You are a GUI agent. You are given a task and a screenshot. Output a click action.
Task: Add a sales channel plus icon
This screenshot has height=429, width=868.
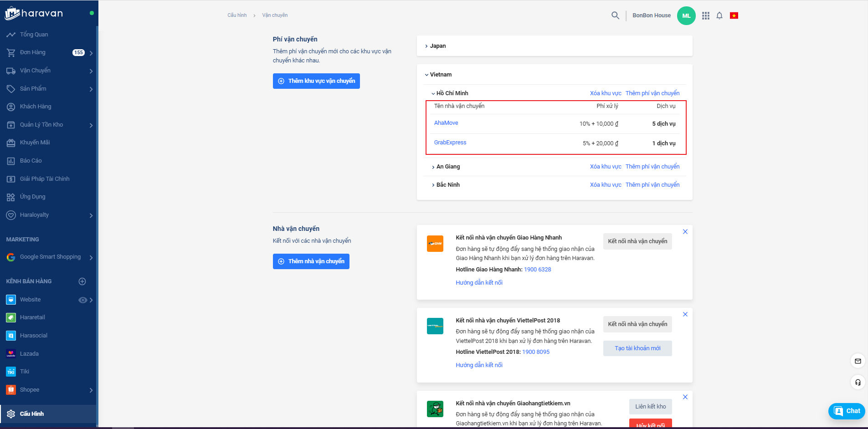point(82,281)
